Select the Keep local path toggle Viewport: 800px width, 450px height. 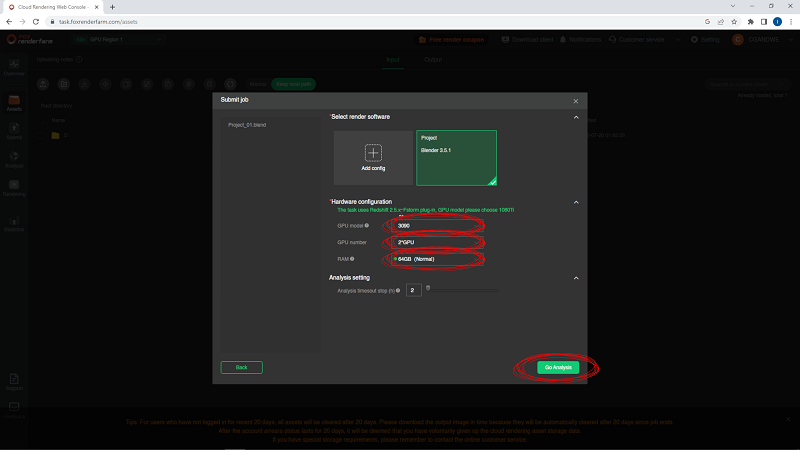[x=293, y=84]
